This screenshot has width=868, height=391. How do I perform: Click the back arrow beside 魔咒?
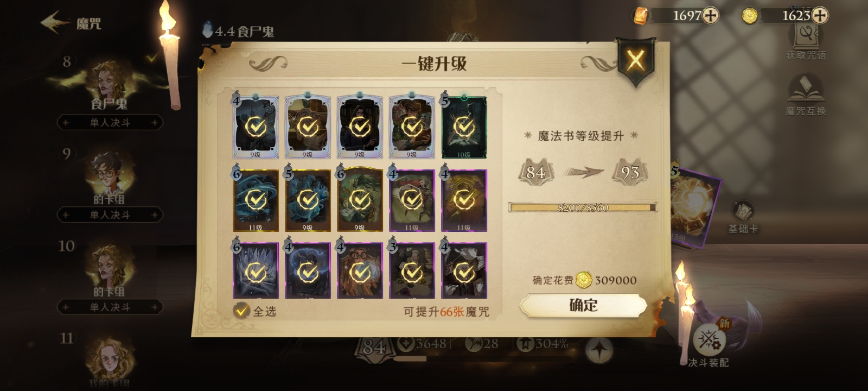55,23
